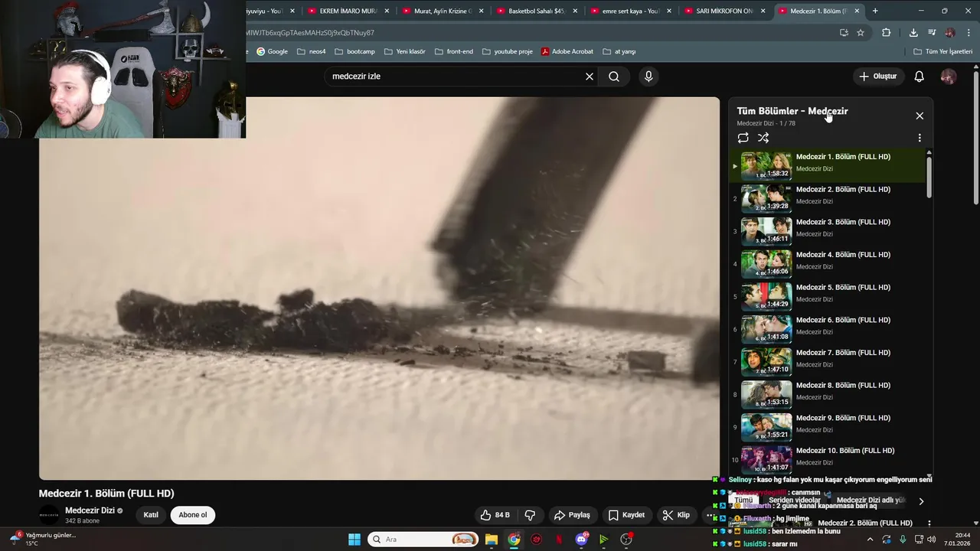Viewport: 980px width, 551px height.
Task: Switch to the Basketbol Sahalı browser tab
Action: [x=537, y=11]
